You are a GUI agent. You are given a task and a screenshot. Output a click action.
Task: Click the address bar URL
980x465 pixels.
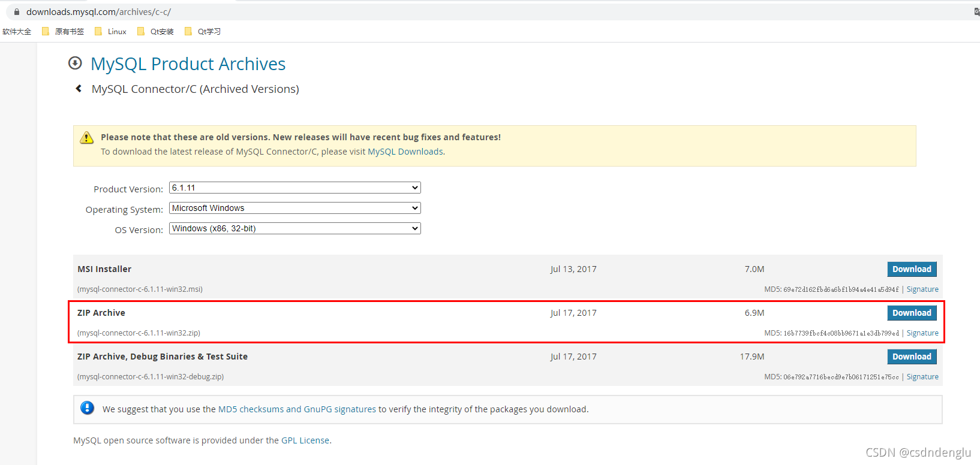click(98, 12)
